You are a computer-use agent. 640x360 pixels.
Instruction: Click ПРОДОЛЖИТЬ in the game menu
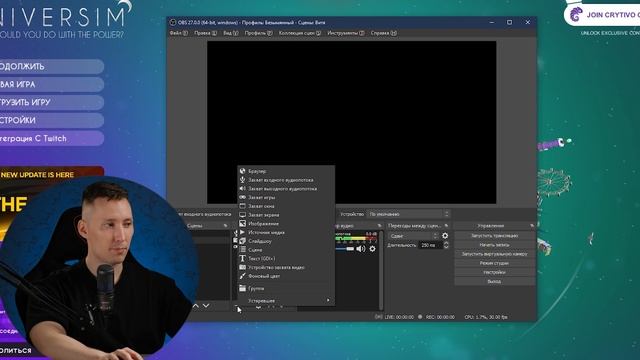pyautogui.click(x=51, y=67)
